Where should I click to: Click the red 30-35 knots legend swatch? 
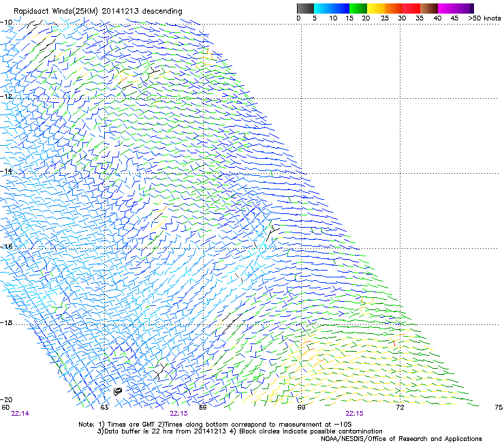[411, 8]
